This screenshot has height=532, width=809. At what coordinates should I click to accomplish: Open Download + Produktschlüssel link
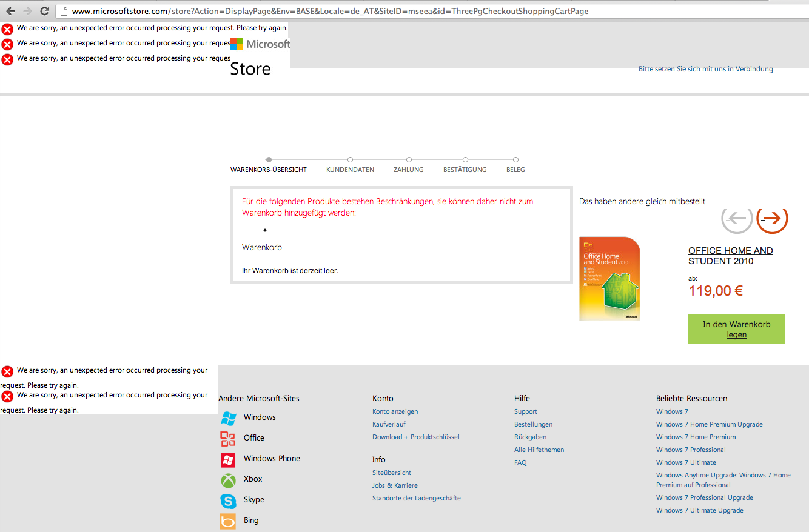tap(416, 437)
